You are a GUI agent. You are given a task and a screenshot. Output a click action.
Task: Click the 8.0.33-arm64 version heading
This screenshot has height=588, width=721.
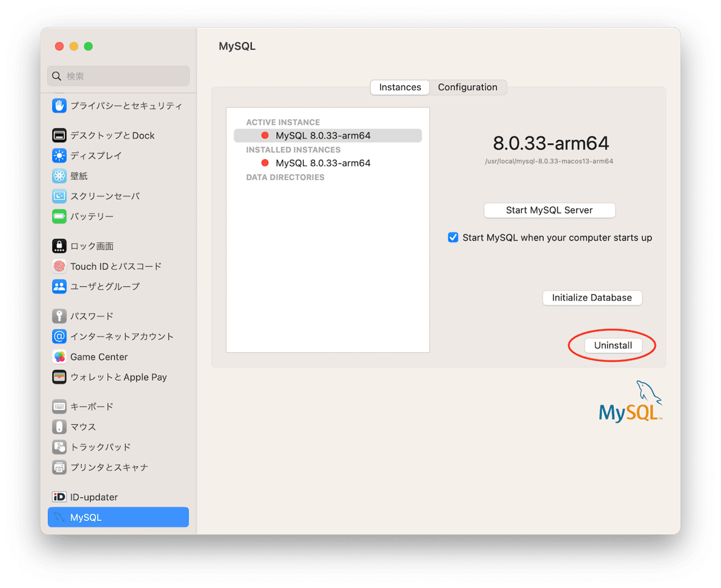551,143
